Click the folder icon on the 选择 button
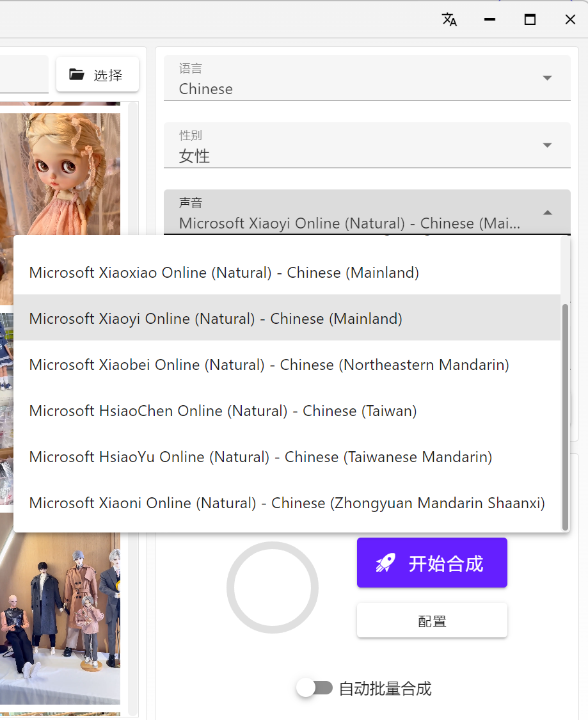Viewport: 588px width, 720px height. pos(77,74)
